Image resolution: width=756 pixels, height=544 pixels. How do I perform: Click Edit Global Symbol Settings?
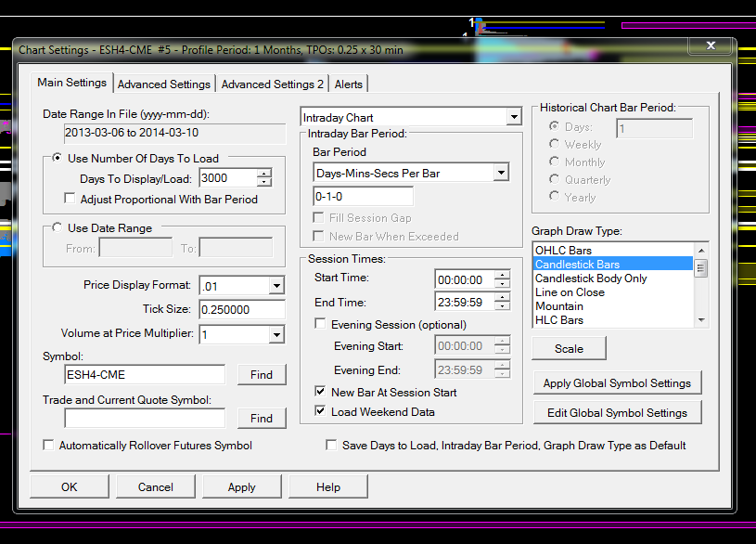pos(617,413)
